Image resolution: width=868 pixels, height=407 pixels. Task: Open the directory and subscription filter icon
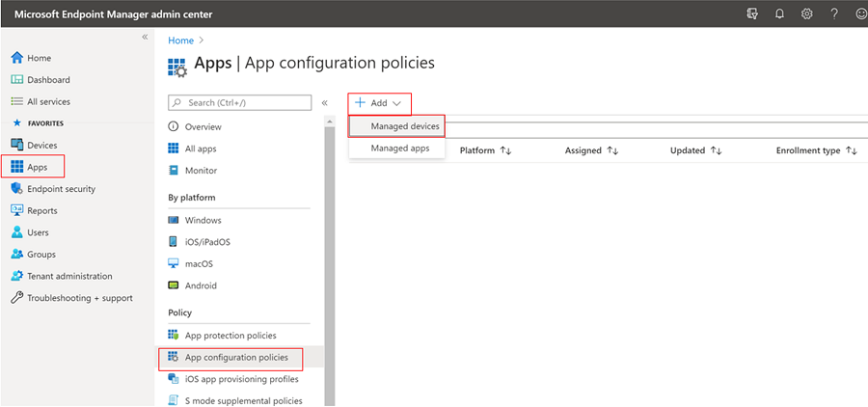752,14
